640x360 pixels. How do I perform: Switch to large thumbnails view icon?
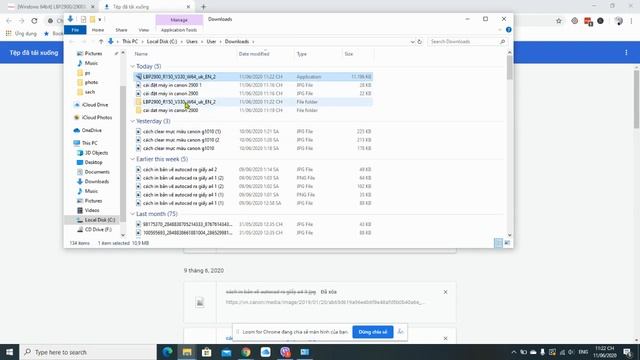point(507,243)
